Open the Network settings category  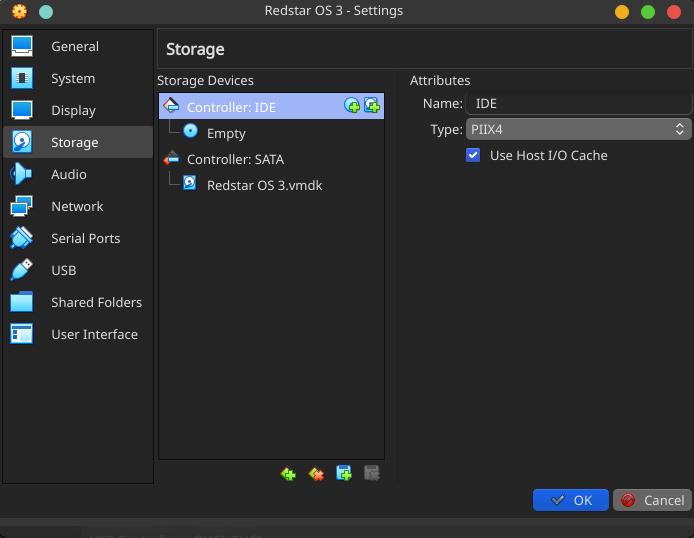click(x=78, y=206)
